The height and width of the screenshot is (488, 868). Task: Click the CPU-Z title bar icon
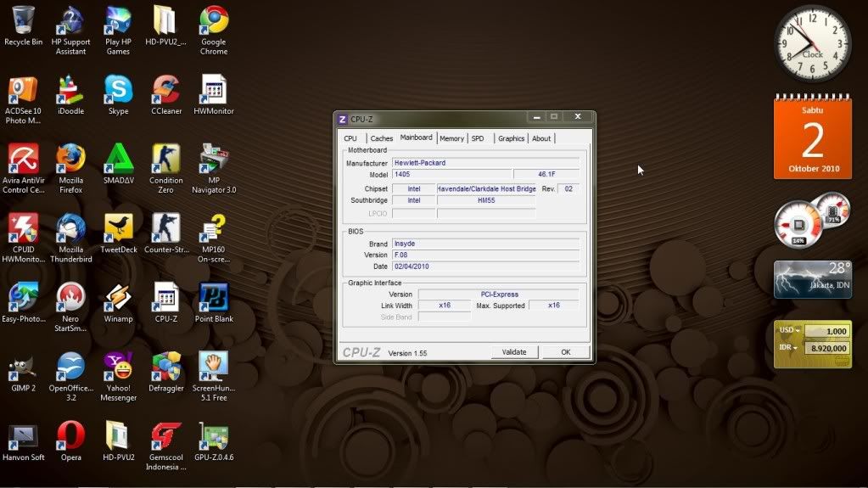pos(343,119)
